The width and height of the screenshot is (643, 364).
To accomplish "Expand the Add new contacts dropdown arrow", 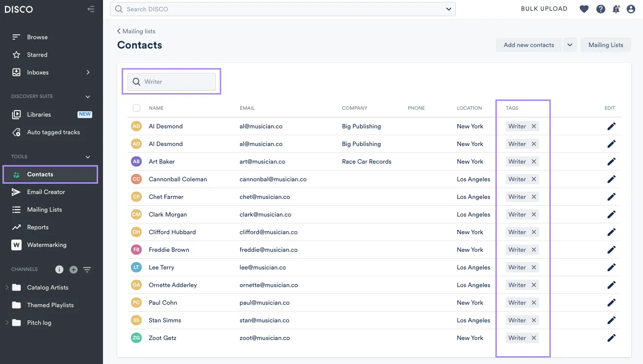I will [569, 45].
